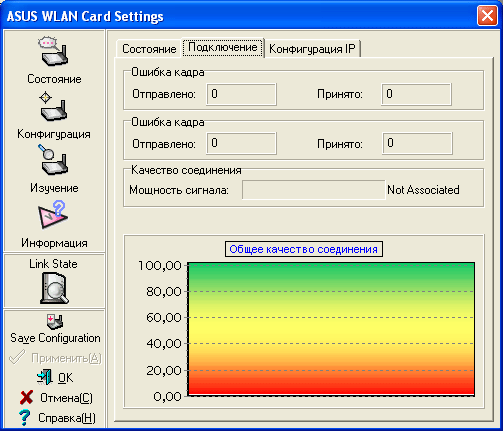Click the OK button label
This screenshot has height=431, width=503.
(65, 378)
